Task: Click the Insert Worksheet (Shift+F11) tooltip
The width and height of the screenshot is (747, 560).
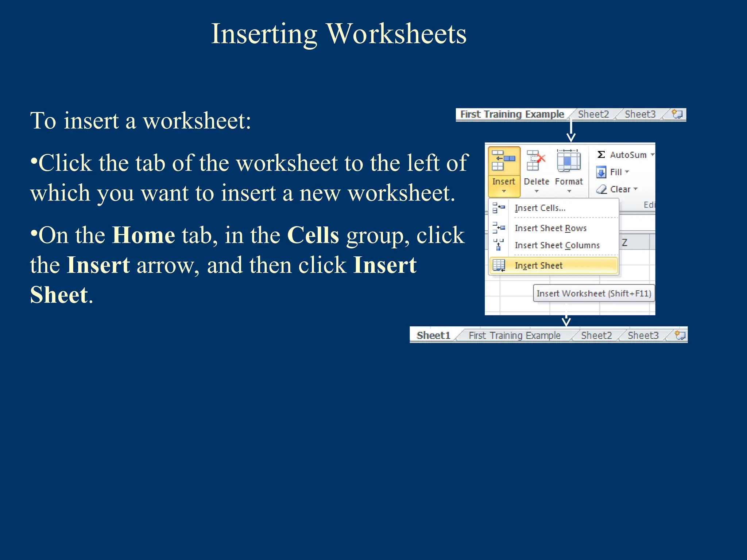Action: tap(594, 293)
